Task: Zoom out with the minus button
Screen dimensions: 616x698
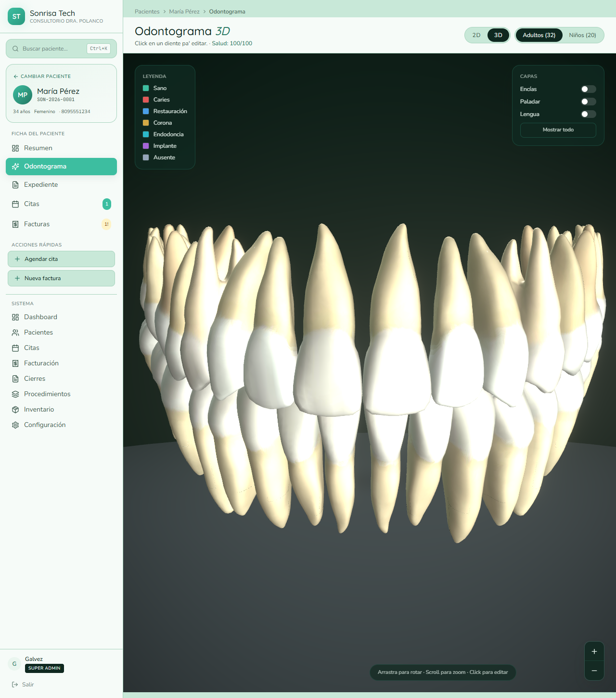Action: pos(594,671)
